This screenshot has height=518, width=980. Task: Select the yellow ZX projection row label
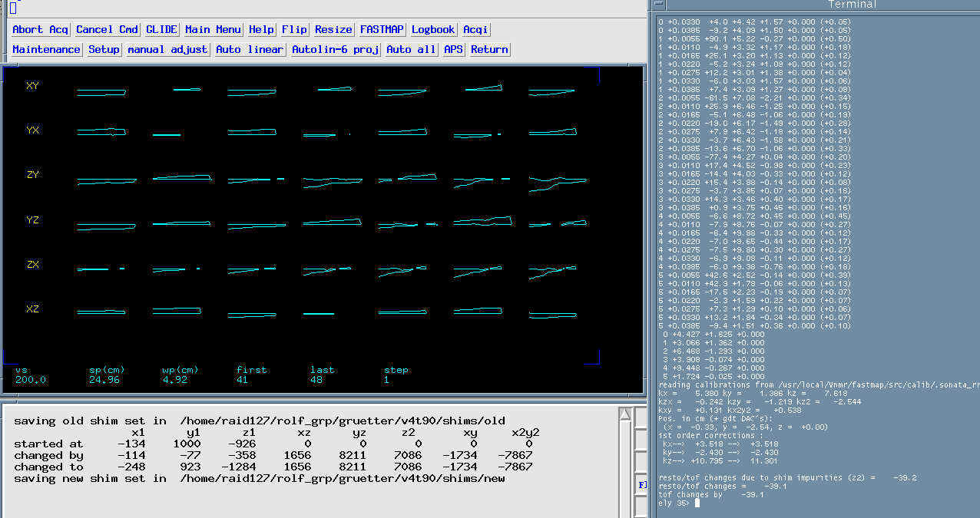[x=32, y=265]
